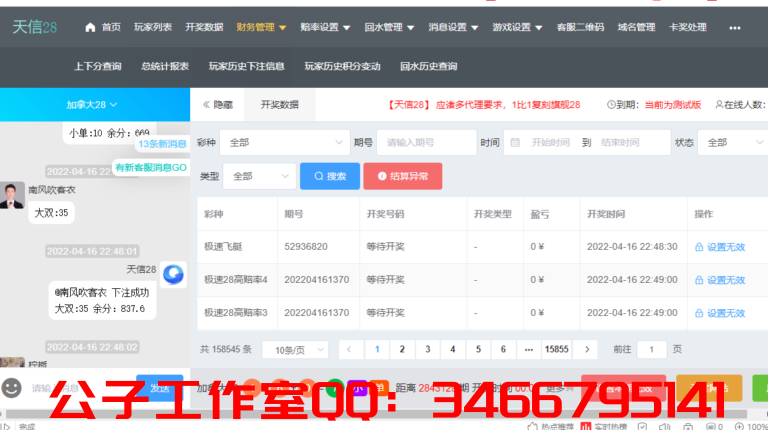
Task: Click lock icon in the 极速28高赔率4 row
Action: [x=699, y=280]
